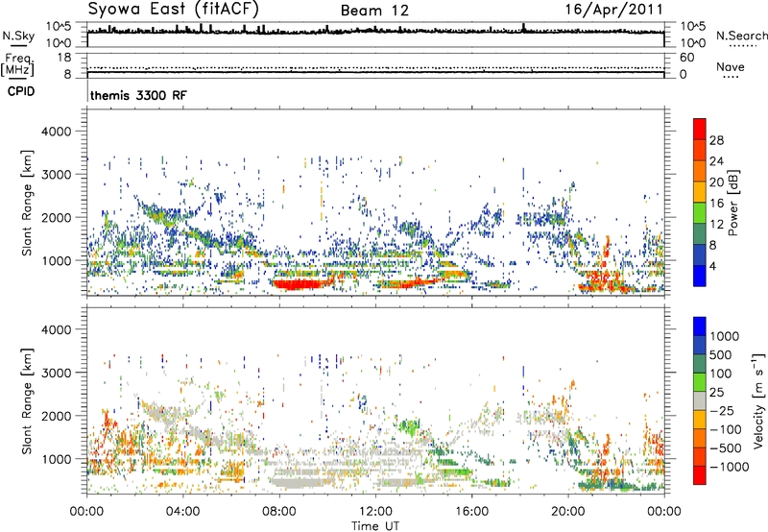Click the "Velocity [m s-1]" color bar title
The height and width of the screenshot is (532, 768).
tap(759, 400)
